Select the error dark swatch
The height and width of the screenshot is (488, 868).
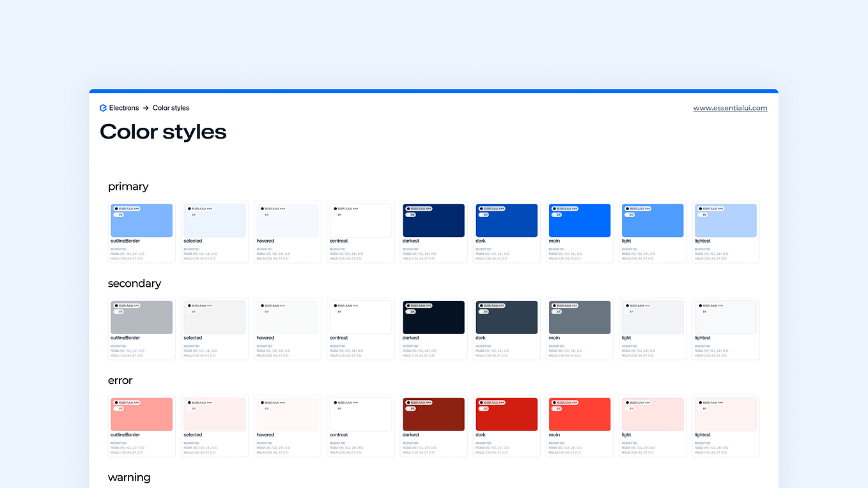(506, 414)
